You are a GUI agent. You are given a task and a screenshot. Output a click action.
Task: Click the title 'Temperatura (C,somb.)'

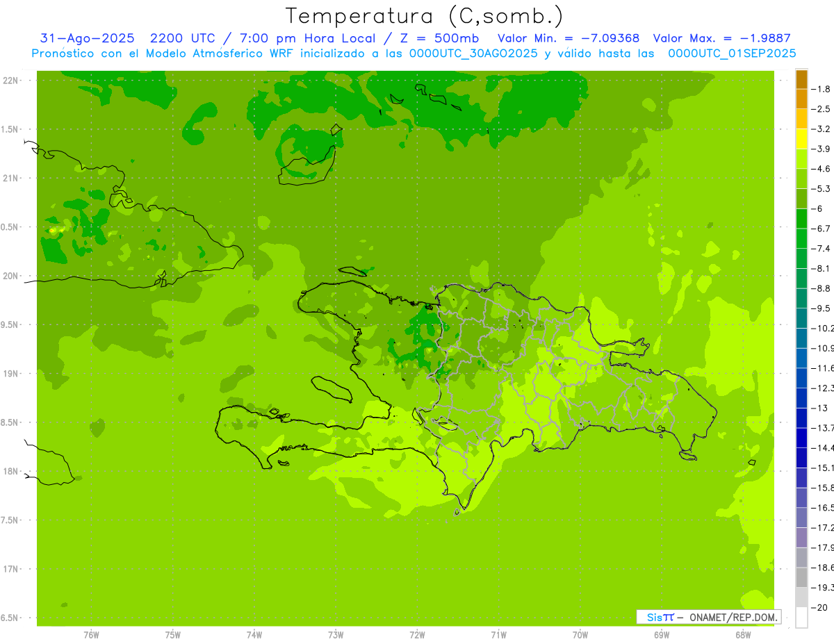pos(424,16)
